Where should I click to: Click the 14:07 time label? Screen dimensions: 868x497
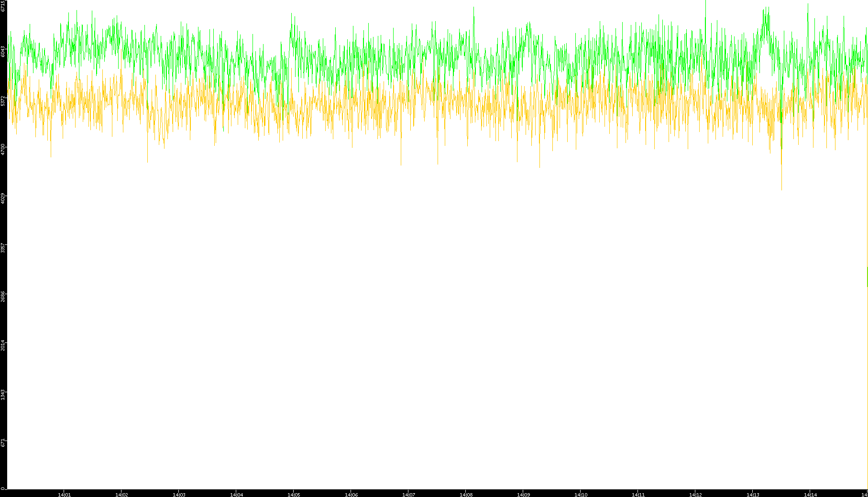[x=408, y=495]
